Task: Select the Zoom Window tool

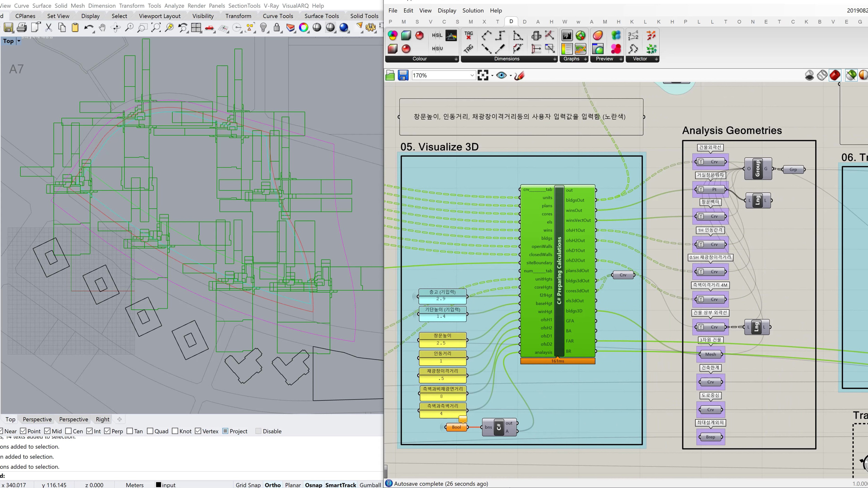Action: (142, 27)
